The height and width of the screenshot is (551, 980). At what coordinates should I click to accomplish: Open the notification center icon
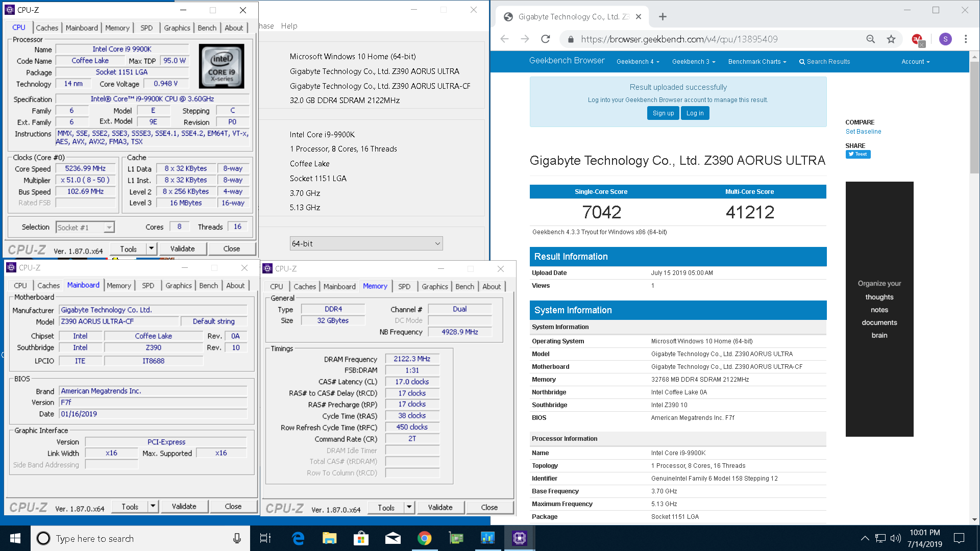[959, 538]
